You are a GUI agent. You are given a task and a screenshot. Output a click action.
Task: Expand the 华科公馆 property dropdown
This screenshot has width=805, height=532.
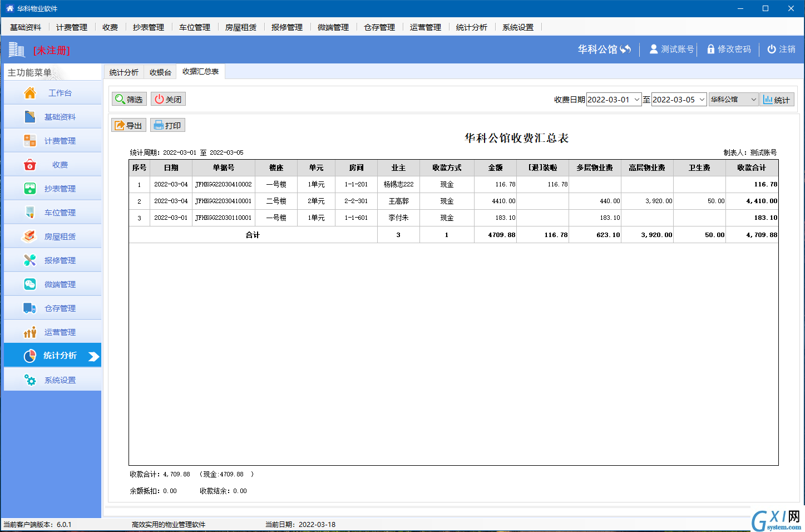(753, 100)
